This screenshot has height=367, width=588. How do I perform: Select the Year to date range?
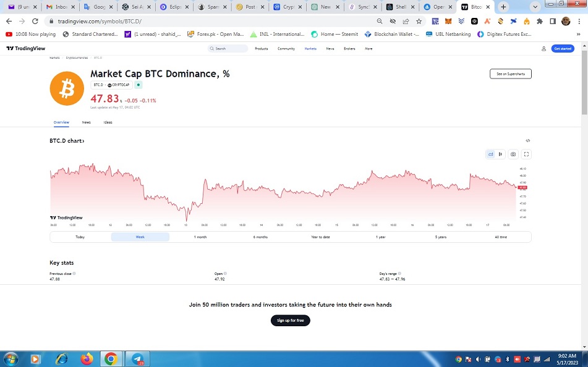[x=321, y=237]
